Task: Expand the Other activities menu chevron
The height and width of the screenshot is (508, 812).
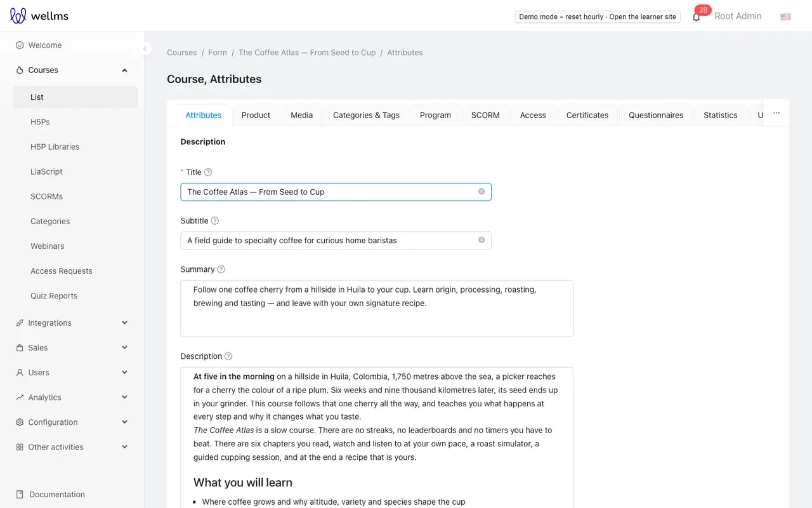Action: click(x=124, y=446)
